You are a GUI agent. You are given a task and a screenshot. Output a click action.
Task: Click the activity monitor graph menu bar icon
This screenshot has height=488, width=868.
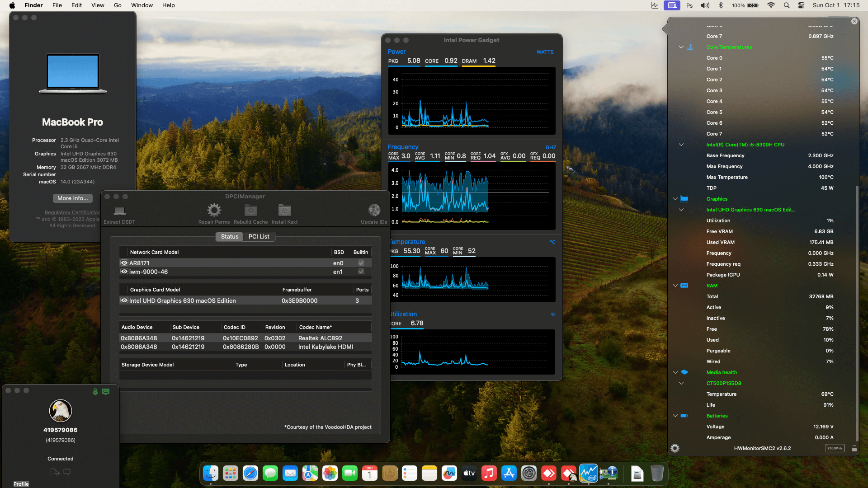(655, 5)
